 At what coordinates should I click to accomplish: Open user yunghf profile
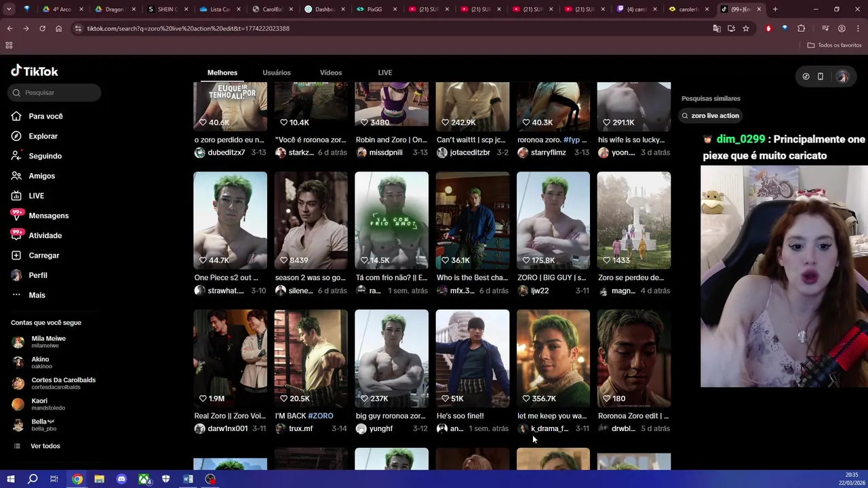380,429
